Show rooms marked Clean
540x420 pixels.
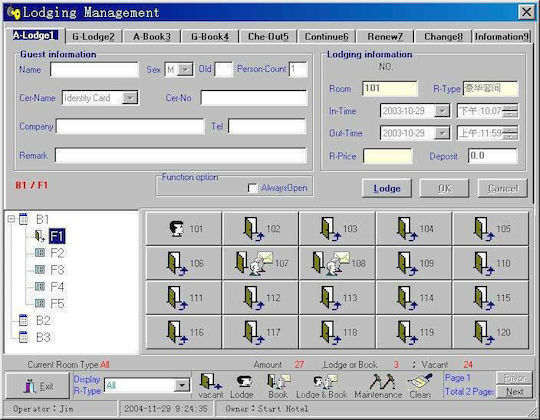click(420, 386)
